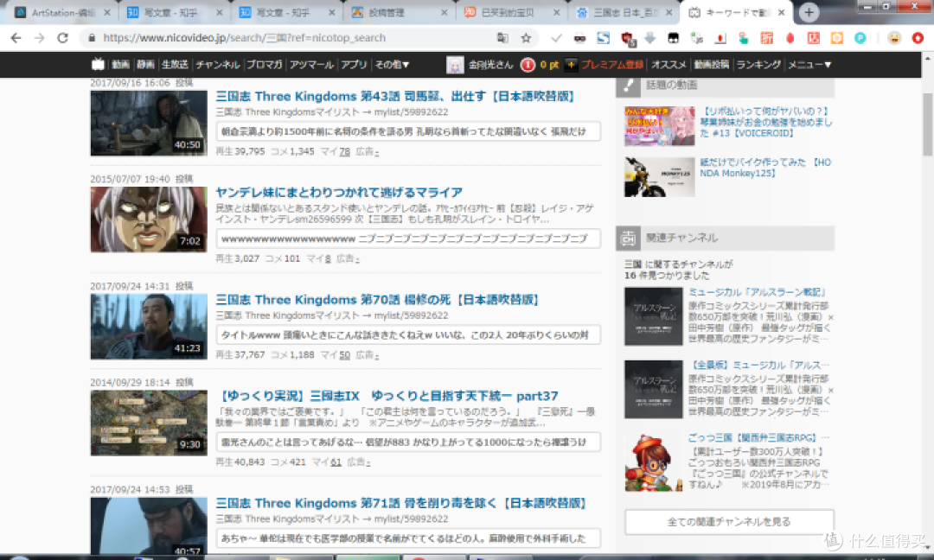The width and height of the screenshot is (934, 560).
Task: Reload the Nicovideo search page
Action: [x=62, y=37]
